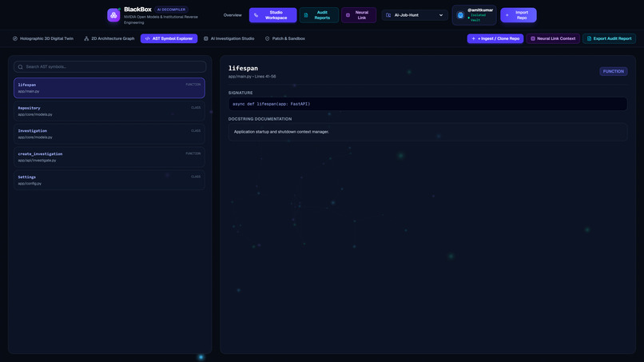The height and width of the screenshot is (362, 644).
Task: Select the AST Symbol Explorer tab
Action: (169, 38)
